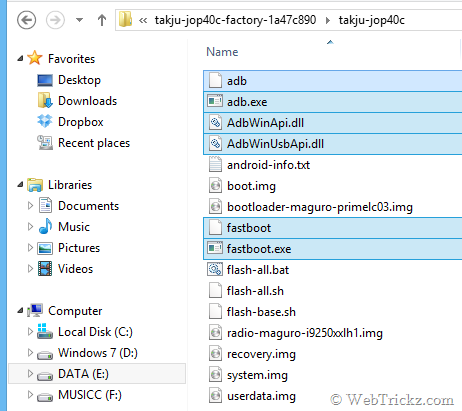The height and width of the screenshot is (411, 462).
Task: Expand the Music library
Action: coord(30,227)
